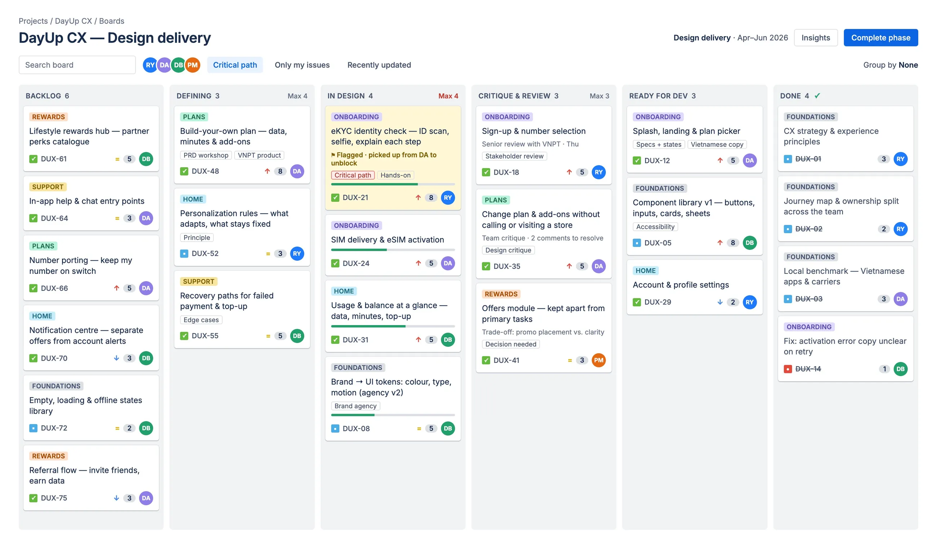This screenshot has width=937, height=560.
Task: Click the progress bar on DUX-21 card
Action: click(392, 184)
